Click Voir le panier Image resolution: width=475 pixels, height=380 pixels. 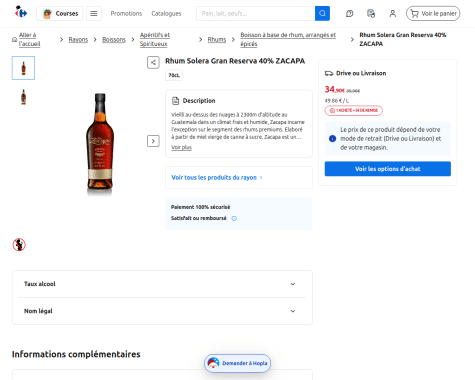[433, 14]
